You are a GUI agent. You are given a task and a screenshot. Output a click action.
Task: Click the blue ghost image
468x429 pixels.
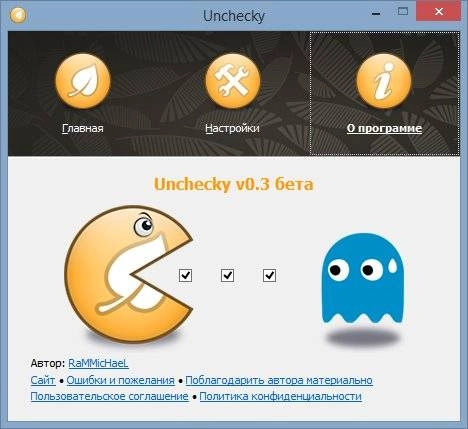tap(363, 278)
